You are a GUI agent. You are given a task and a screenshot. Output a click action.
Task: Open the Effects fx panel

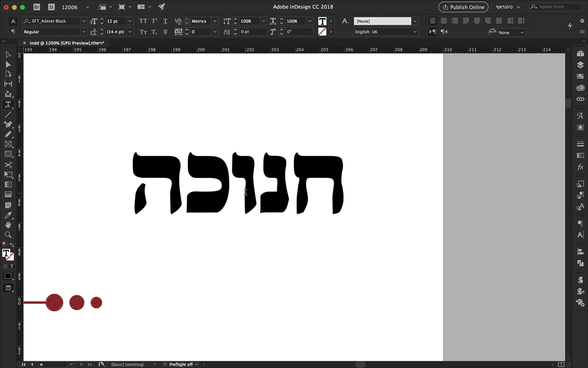click(x=580, y=167)
